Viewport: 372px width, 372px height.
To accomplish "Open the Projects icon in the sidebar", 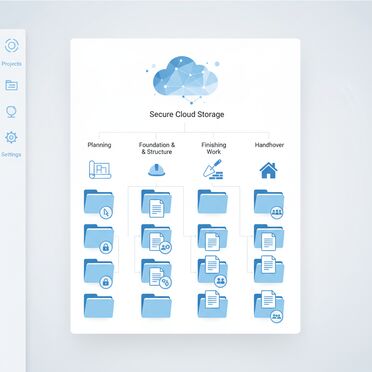I will [x=12, y=46].
